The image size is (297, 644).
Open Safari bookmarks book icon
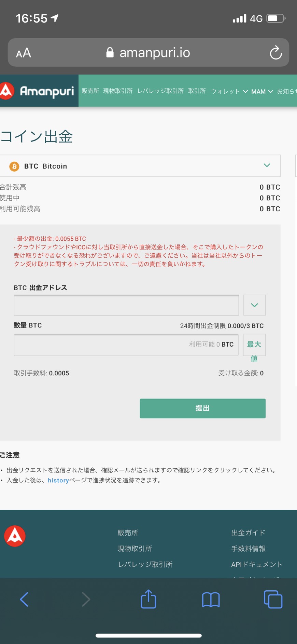[x=211, y=600]
